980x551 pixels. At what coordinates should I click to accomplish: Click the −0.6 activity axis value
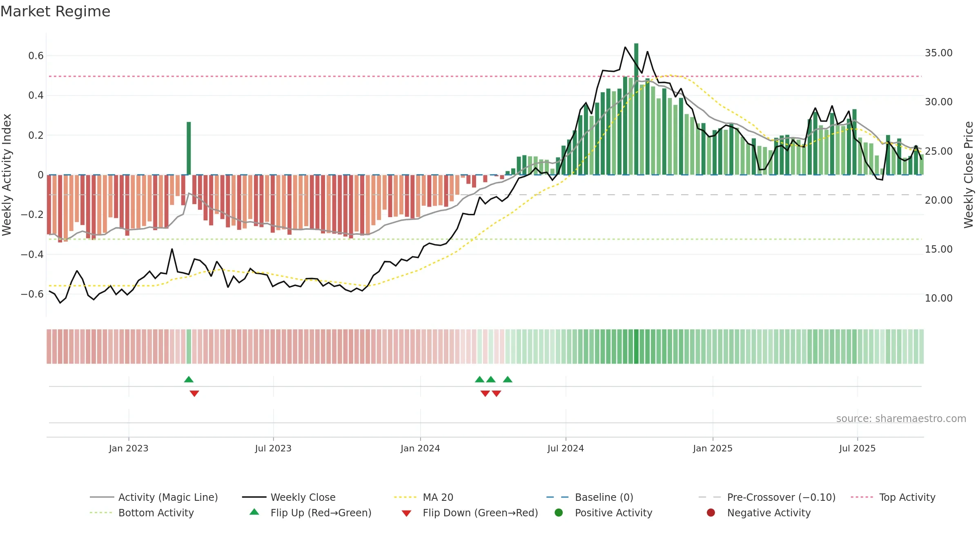pyautogui.click(x=32, y=294)
